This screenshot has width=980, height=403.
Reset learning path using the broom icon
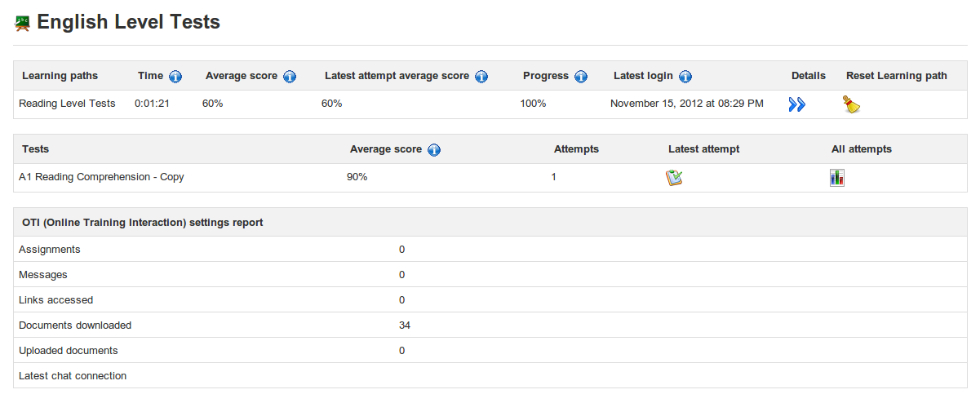click(852, 104)
